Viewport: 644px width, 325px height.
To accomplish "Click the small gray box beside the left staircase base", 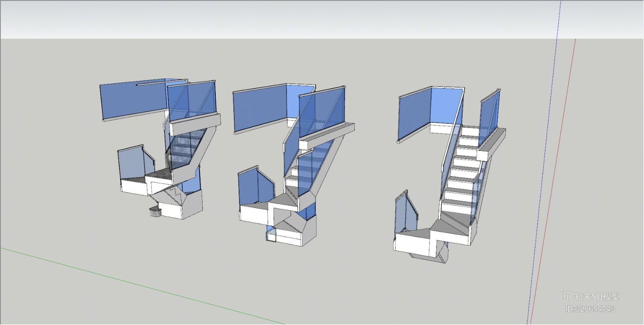I will coord(155,212).
